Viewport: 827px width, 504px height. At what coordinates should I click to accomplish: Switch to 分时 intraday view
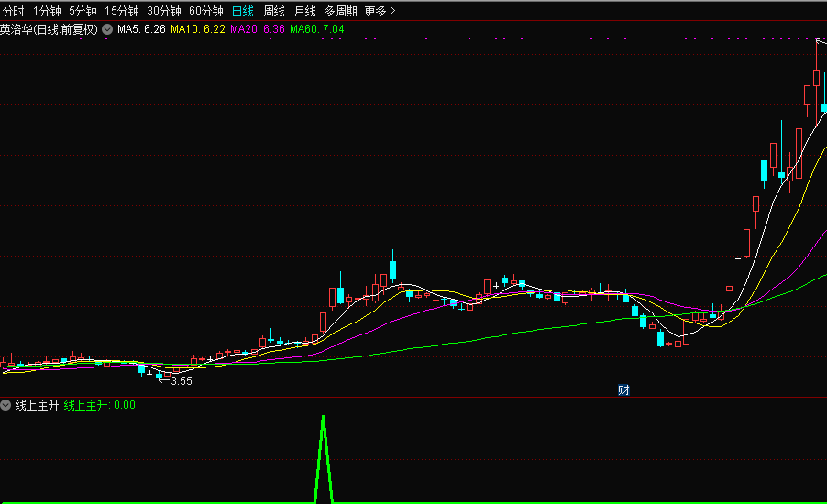click(14, 11)
